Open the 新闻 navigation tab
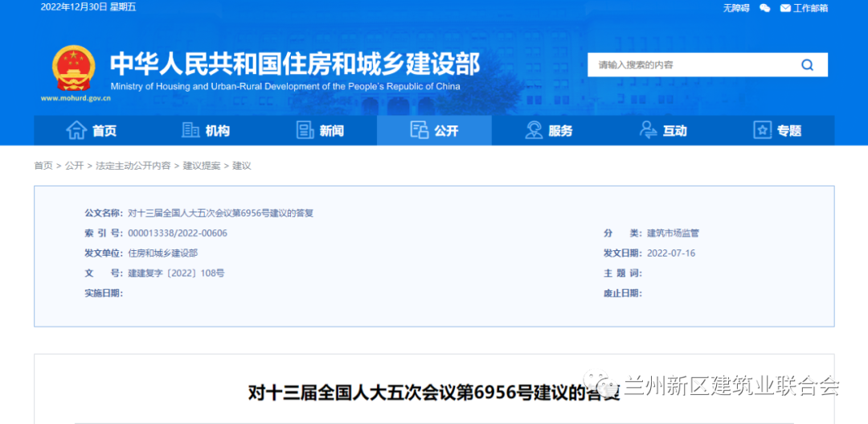The width and height of the screenshot is (868, 424). pyautogui.click(x=320, y=131)
